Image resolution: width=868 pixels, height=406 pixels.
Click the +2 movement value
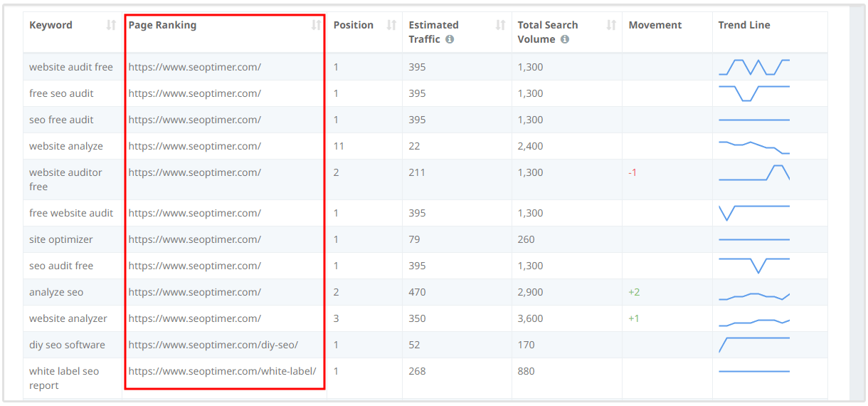point(634,292)
